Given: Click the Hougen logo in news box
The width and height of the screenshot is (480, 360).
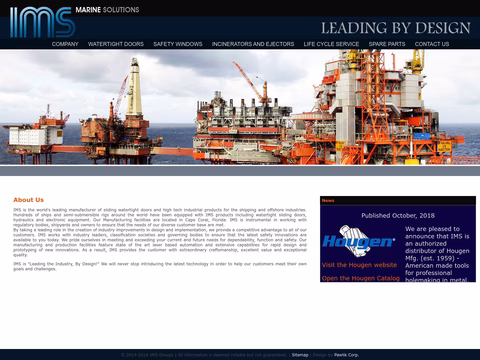Looking at the screenshot, I should tap(359, 242).
